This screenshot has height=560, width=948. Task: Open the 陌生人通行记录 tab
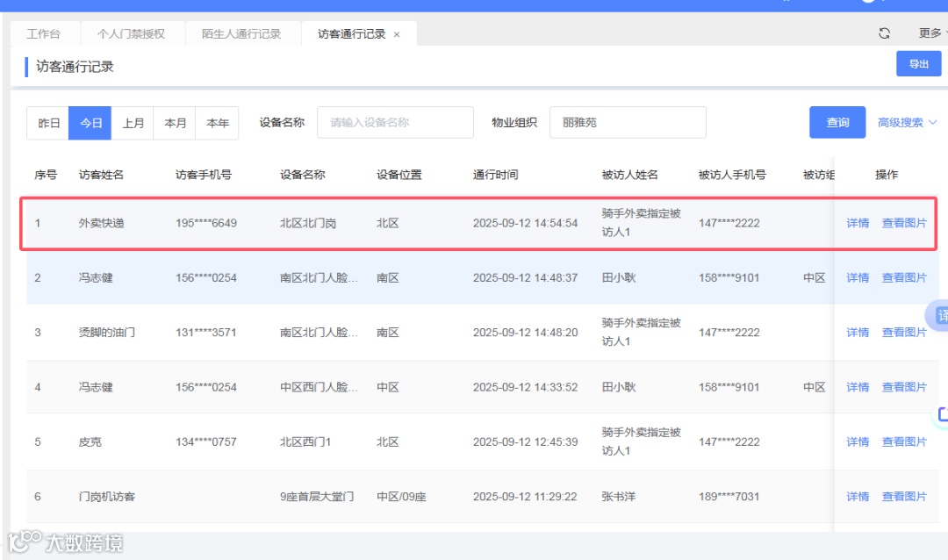pos(241,34)
